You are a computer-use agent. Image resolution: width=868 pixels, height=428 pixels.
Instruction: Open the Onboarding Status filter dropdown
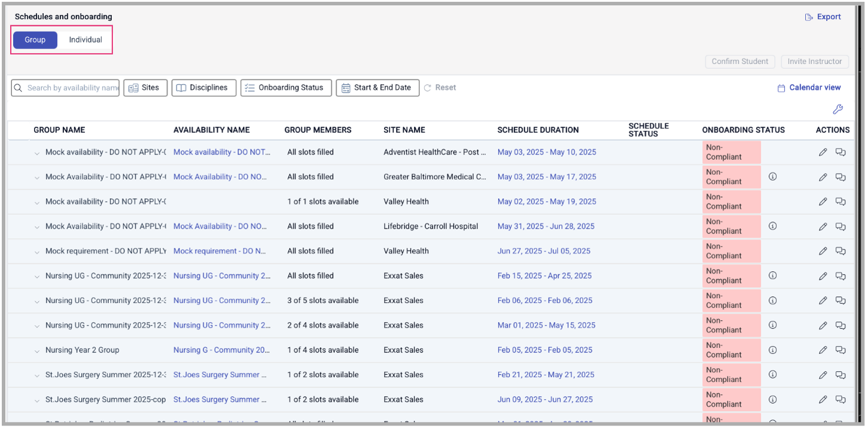285,87
